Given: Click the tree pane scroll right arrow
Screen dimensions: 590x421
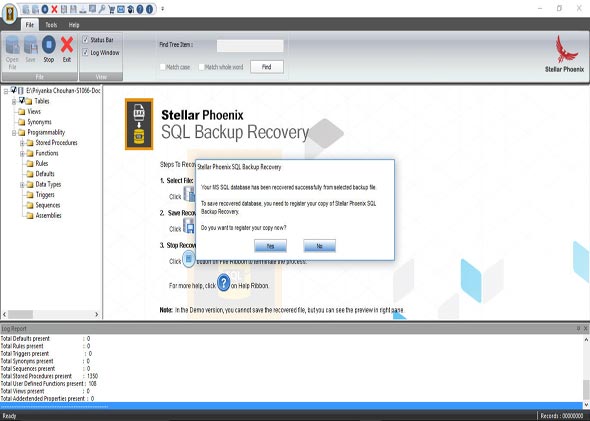Looking at the screenshot, I should pos(97,314).
